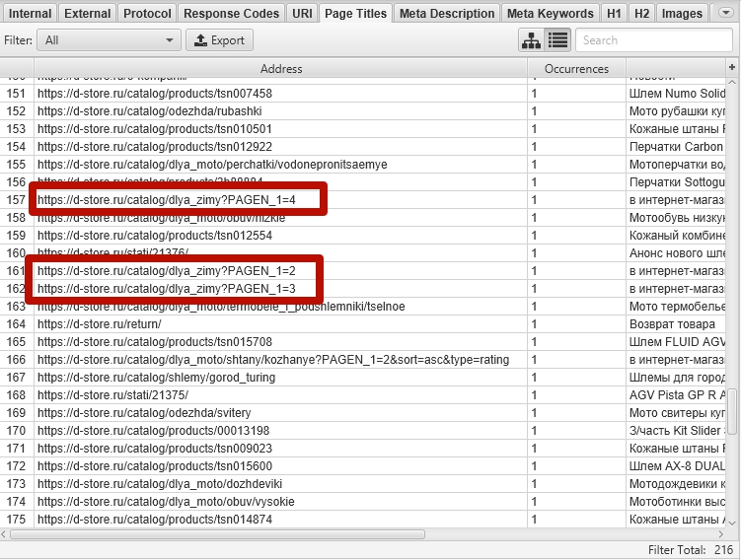Select the dlya_moto/dozhdeviki URL row
The width and height of the screenshot is (741, 560).
click(x=363, y=483)
